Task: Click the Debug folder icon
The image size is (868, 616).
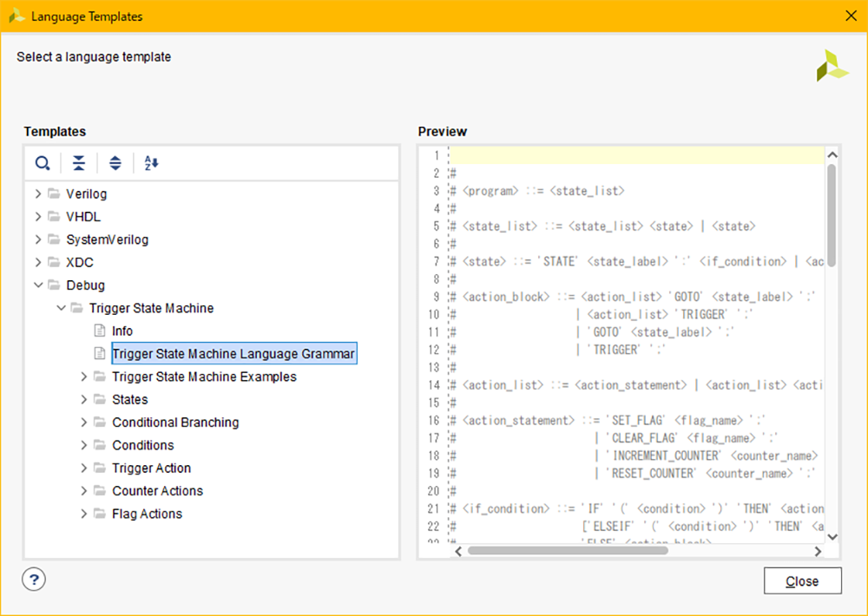Action: [x=54, y=285]
